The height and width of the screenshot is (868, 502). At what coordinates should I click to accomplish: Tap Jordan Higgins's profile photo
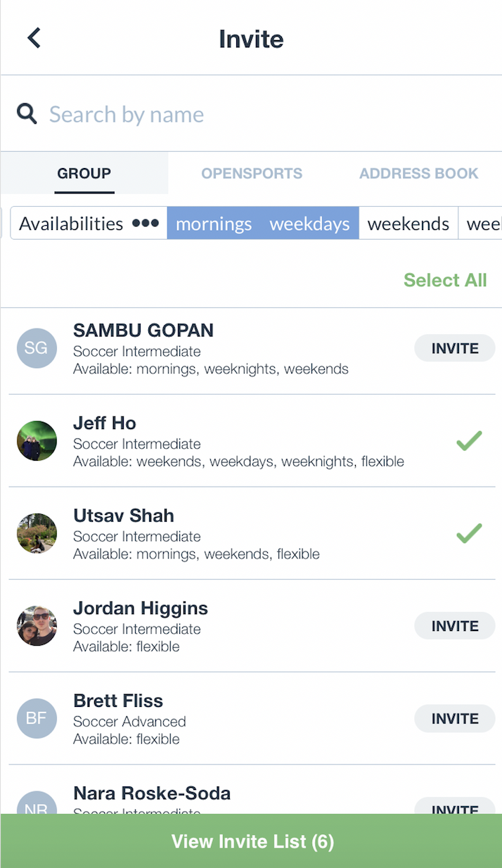[37, 626]
